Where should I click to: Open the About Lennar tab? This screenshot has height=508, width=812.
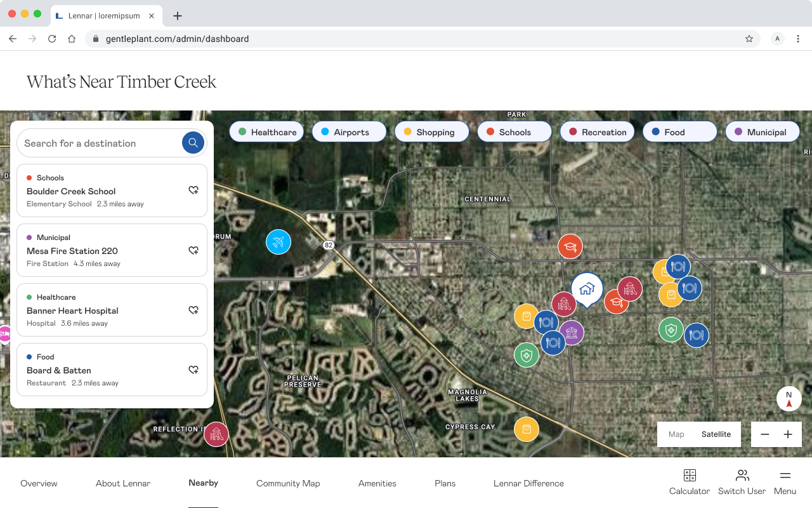coord(123,483)
